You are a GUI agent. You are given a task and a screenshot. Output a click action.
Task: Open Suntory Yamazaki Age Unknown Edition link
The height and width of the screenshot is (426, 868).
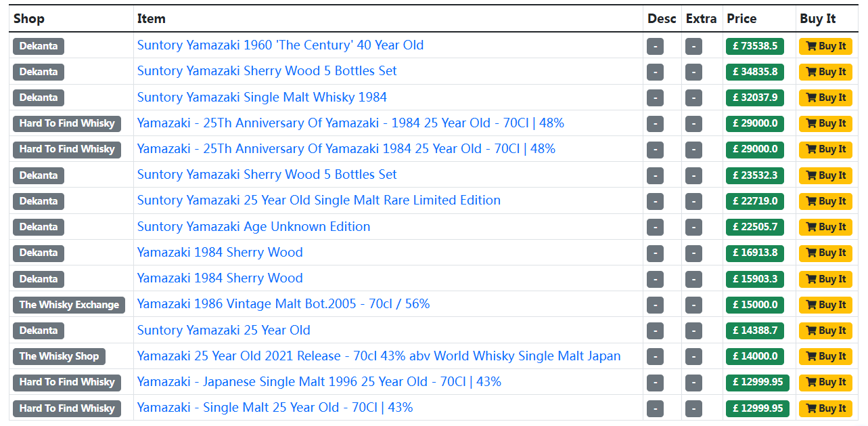(254, 227)
